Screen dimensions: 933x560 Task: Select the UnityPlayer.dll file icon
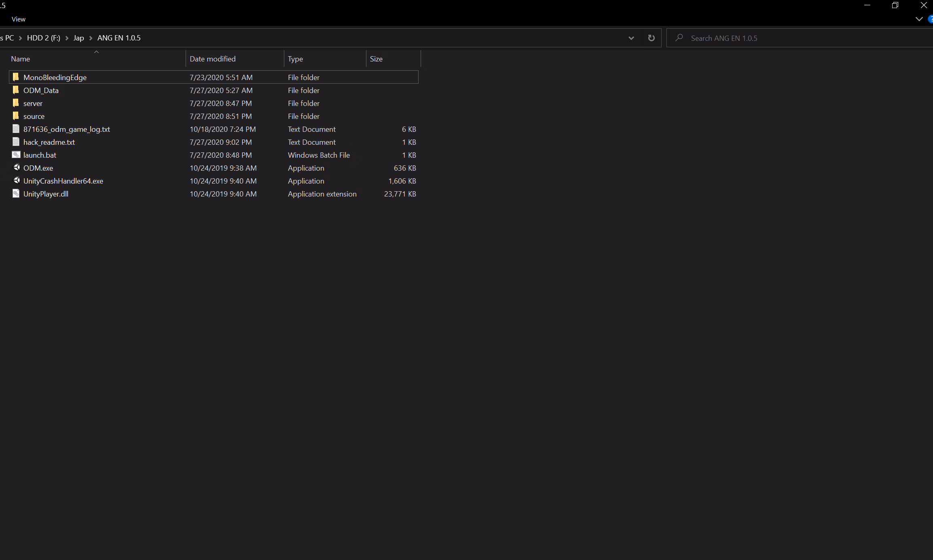point(16,194)
